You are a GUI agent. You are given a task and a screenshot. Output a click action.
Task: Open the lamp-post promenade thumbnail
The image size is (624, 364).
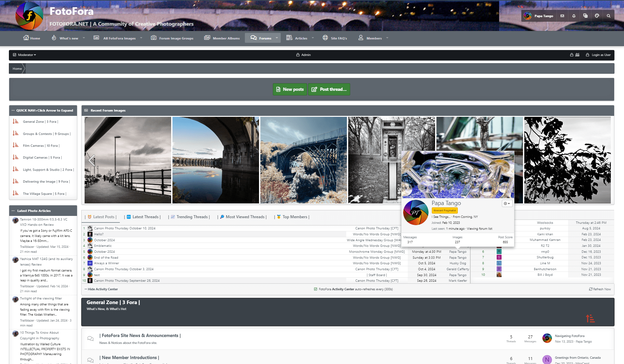[x=128, y=160]
